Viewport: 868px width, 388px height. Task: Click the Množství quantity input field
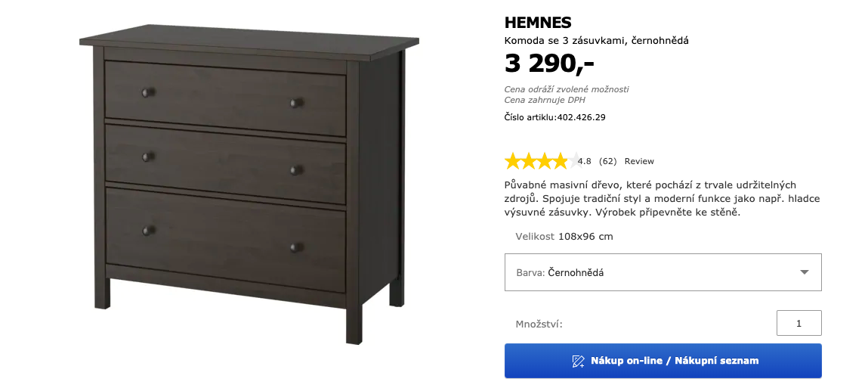[x=798, y=323]
